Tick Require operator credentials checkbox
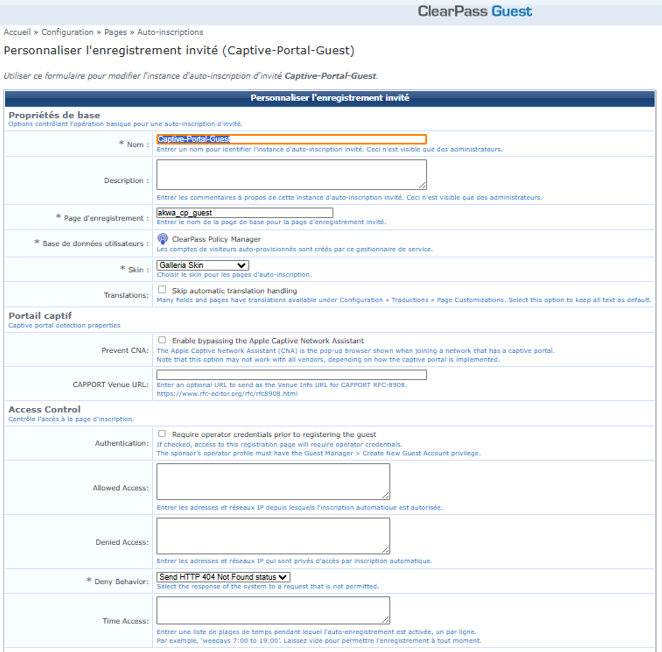662x652 pixels. (162, 434)
